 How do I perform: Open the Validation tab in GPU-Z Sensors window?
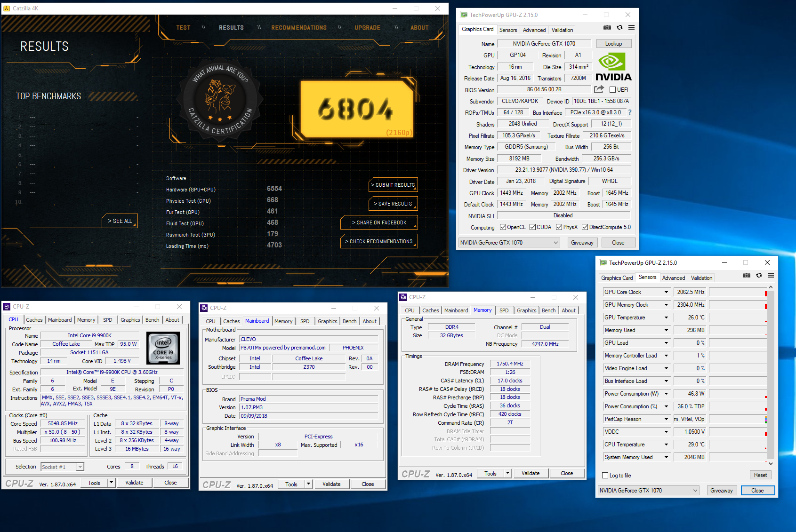click(701, 278)
